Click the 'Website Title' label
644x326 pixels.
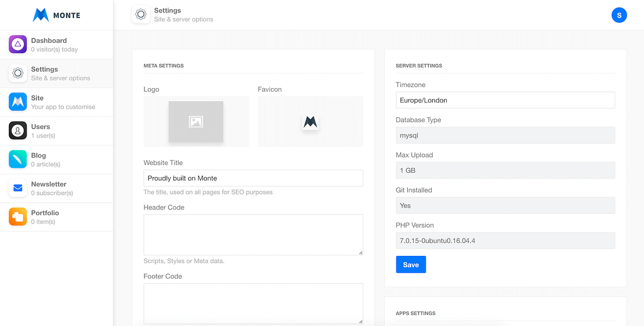pyautogui.click(x=163, y=163)
